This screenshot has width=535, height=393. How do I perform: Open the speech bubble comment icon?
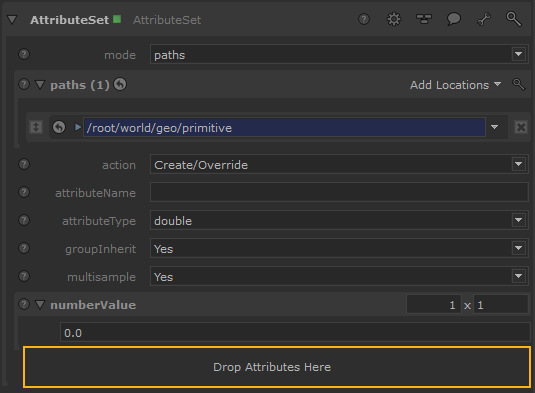point(453,19)
